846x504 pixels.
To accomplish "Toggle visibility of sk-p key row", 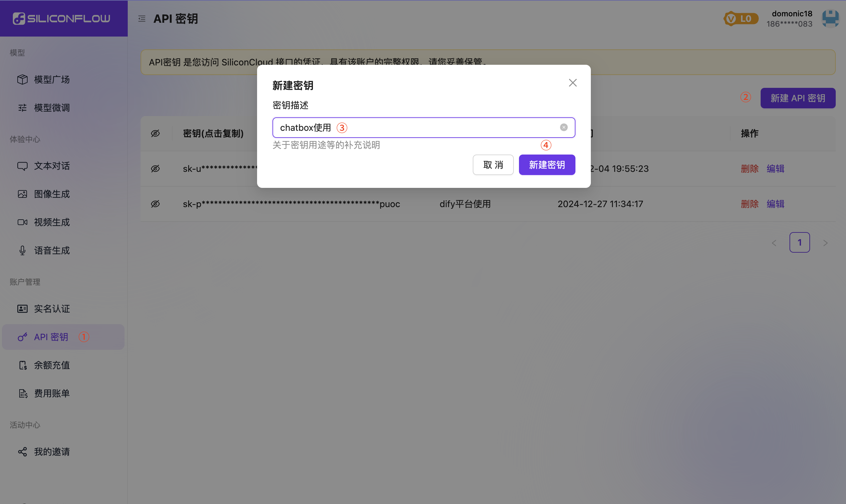I will coord(155,204).
